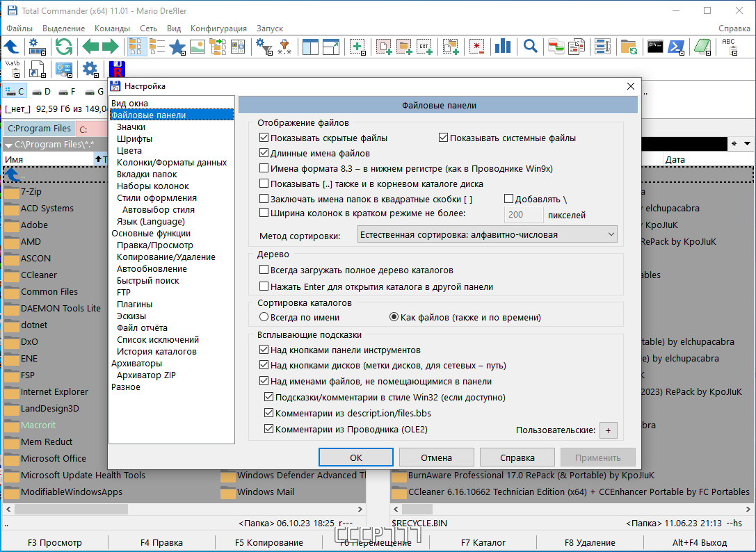This screenshot has height=552, width=756.
Task: Toggle 'Длинные имена файлов' checkbox
Action: [x=264, y=154]
